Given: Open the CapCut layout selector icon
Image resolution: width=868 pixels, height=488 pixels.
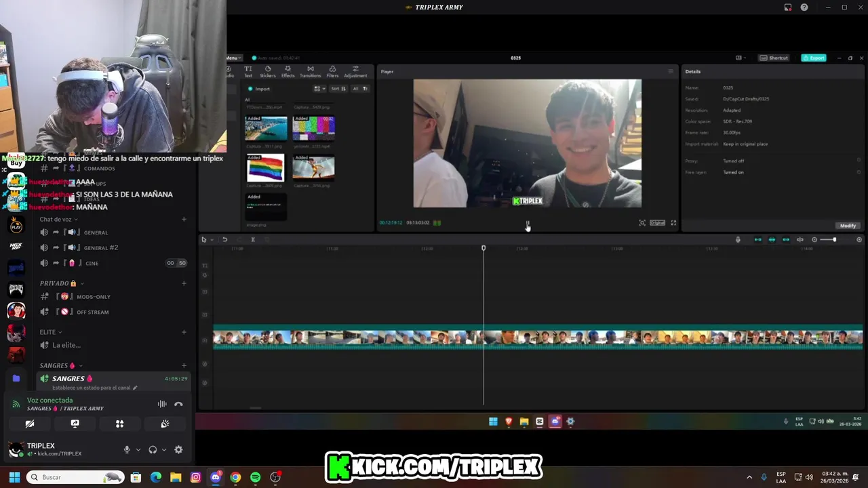Looking at the screenshot, I should pos(741,58).
